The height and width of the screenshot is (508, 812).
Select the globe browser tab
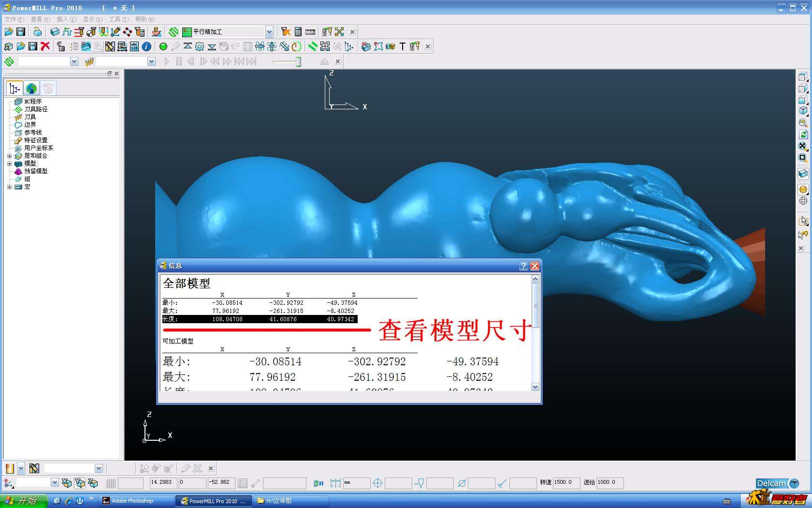31,89
